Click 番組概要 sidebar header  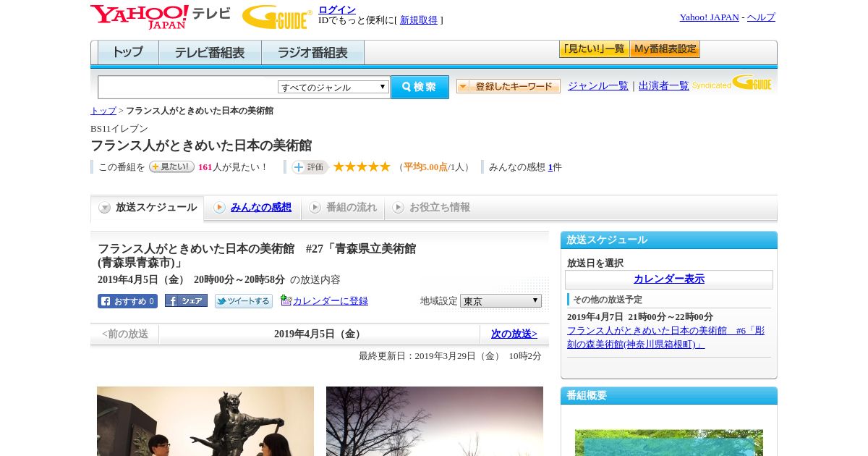coord(669,396)
